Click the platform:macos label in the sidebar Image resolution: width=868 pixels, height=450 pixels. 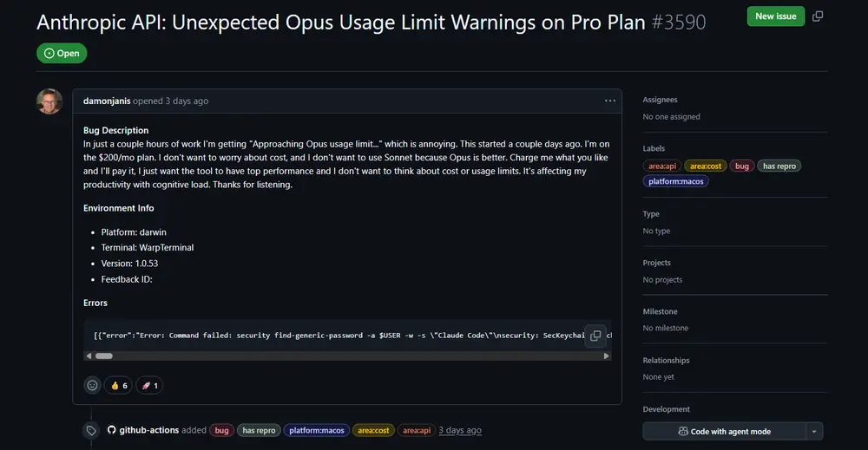(x=674, y=181)
